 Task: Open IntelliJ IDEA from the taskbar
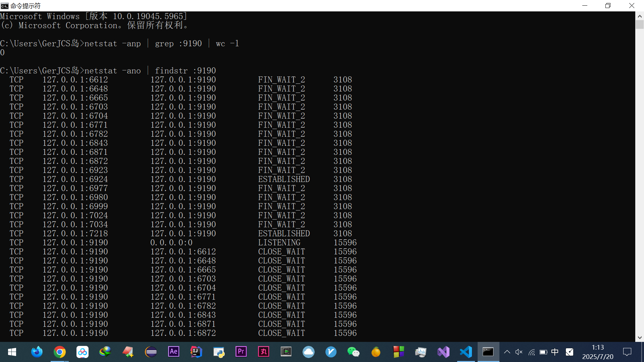pos(196,352)
